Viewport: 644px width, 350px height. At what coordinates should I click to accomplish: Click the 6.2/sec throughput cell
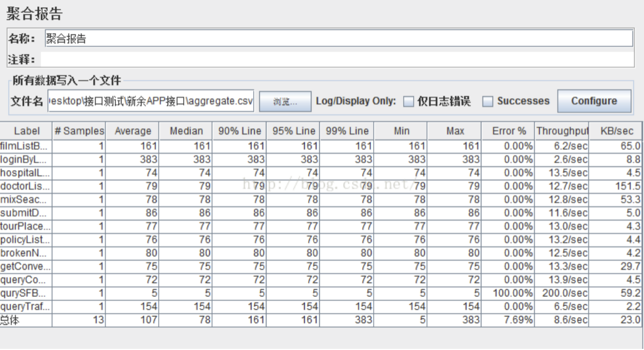coord(561,146)
